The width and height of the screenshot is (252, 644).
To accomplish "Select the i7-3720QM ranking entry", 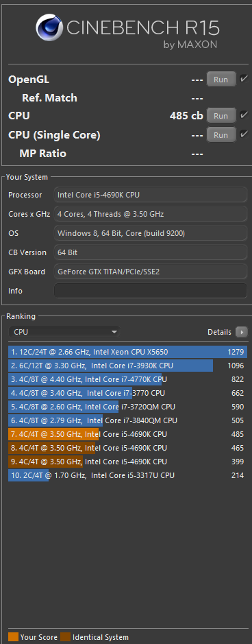I will tap(128, 407).
